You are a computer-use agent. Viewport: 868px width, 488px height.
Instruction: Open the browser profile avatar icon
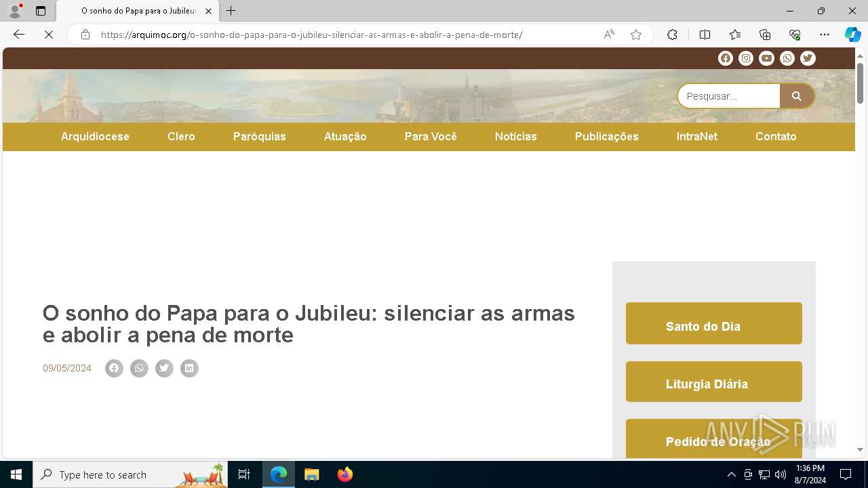tap(14, 11)
